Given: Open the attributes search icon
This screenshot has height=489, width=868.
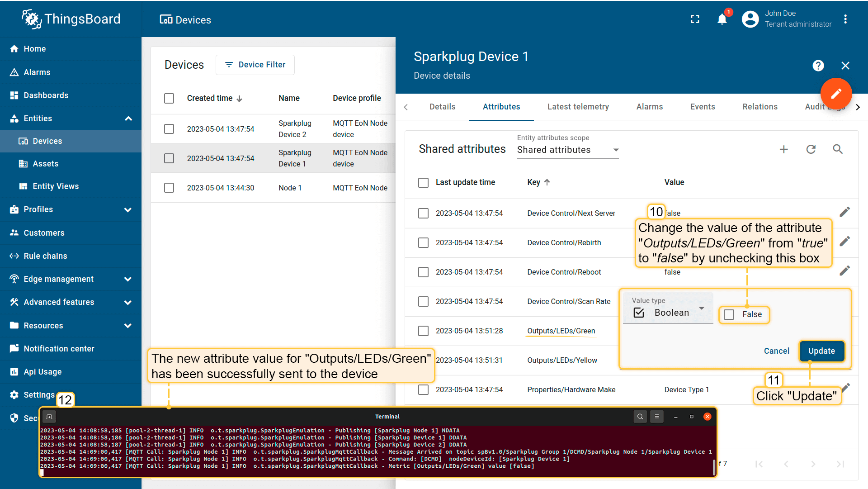Looking at the screenshot, I should [838, 149].
